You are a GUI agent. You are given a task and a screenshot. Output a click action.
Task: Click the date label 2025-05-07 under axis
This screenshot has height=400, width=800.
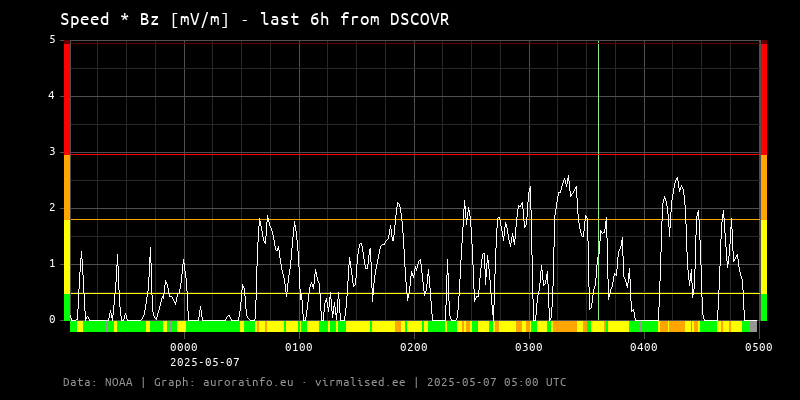(x=205, y=363)
